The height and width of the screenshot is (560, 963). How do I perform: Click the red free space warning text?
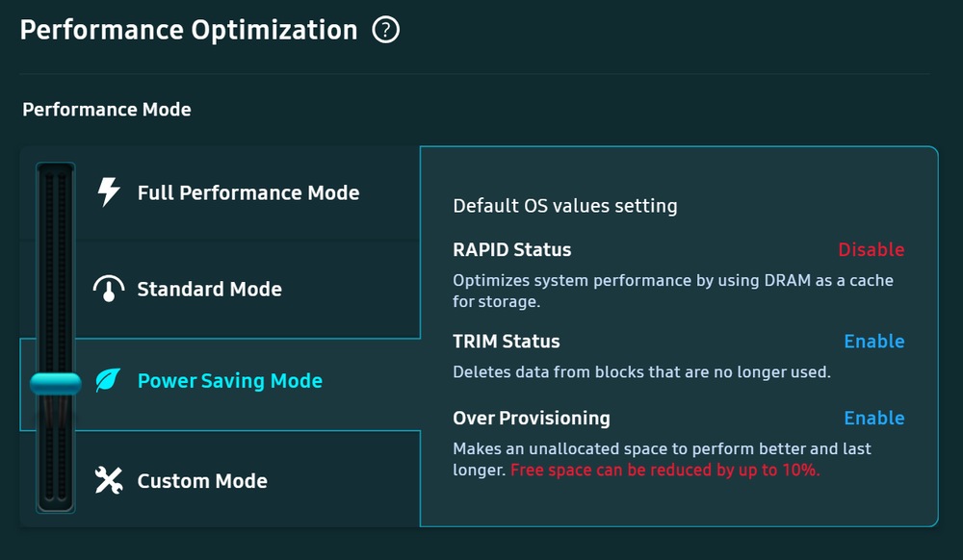click(665, 470)
